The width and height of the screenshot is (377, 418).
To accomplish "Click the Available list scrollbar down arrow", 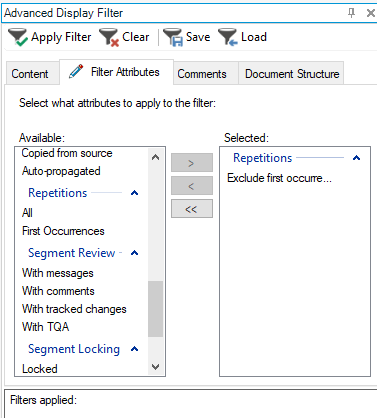I will [155, 367].
